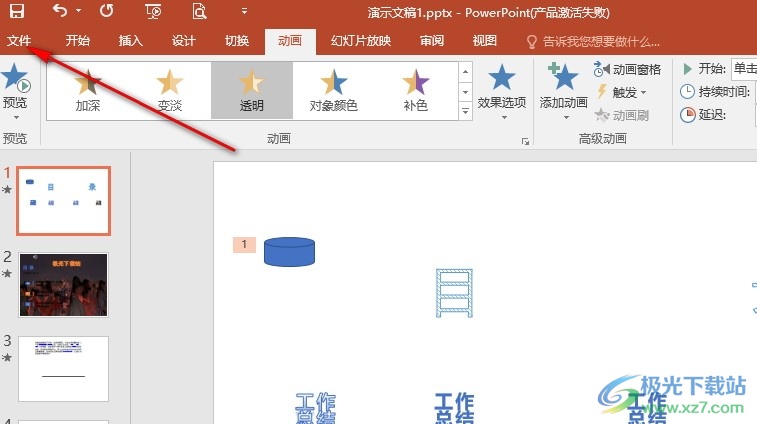Viewport: 757px width, 424px height.
Task: Click the 延迟 delay clock icon
Action: [687, 114]
